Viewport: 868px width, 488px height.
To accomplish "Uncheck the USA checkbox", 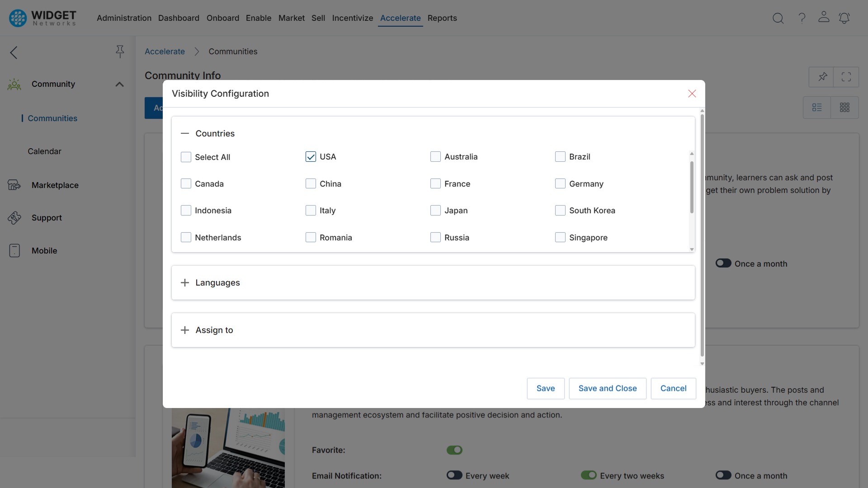I will [x=311, y=156].
